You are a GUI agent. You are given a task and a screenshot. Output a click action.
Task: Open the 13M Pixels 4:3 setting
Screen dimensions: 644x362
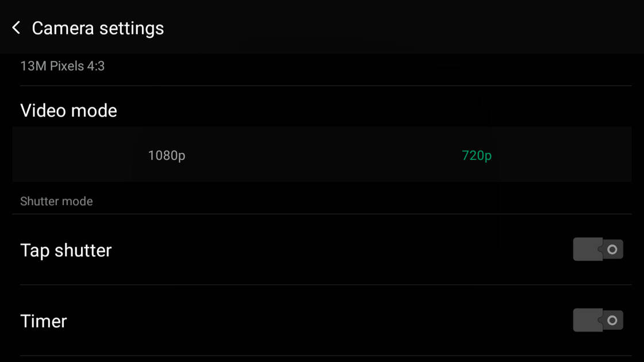point(63,66)
